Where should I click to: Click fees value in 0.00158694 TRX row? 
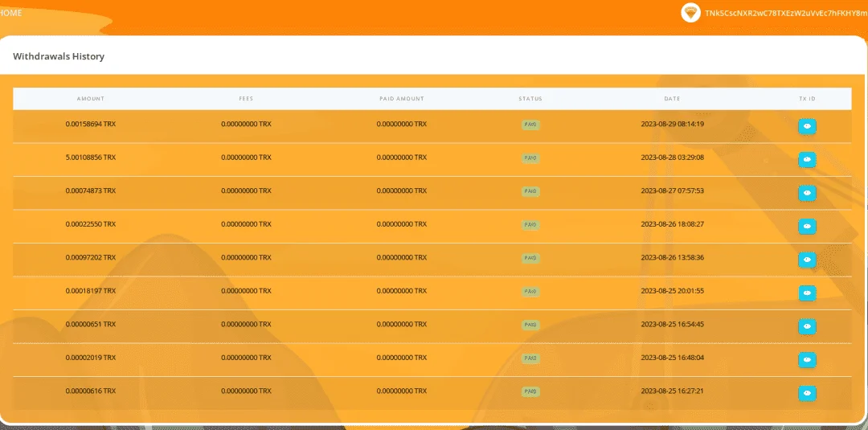point(247,124)
